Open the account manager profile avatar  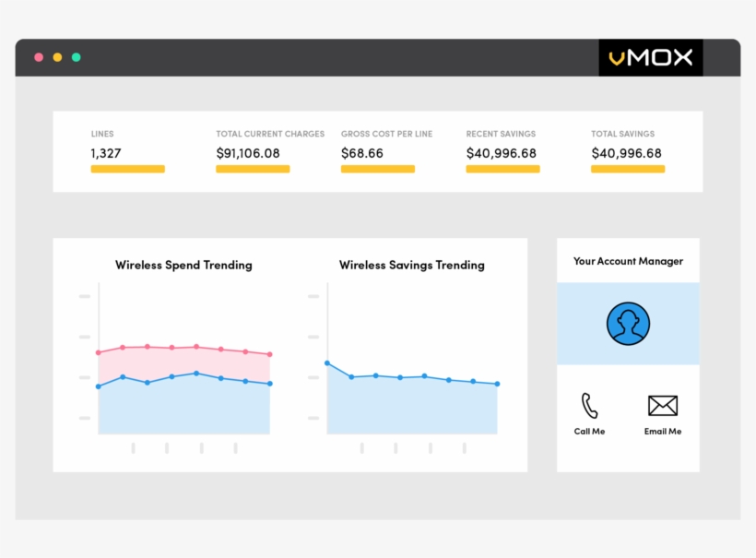pos(628,324)
